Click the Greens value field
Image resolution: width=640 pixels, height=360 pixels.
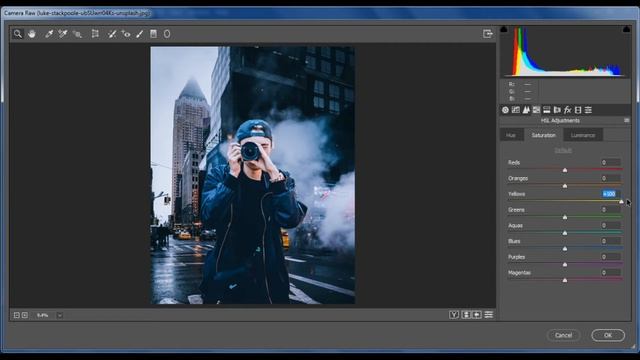pyautogui.click(x=610, y=210)
